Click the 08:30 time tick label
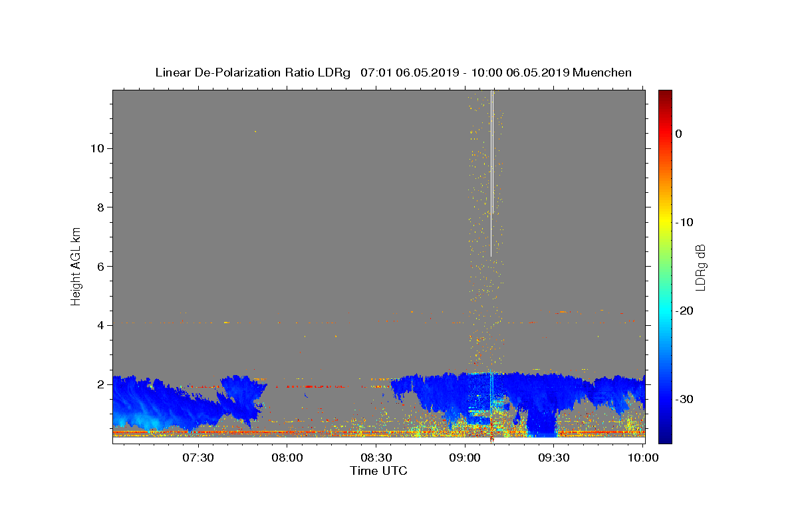Screen dimensions: 798x532 [376, 458]
